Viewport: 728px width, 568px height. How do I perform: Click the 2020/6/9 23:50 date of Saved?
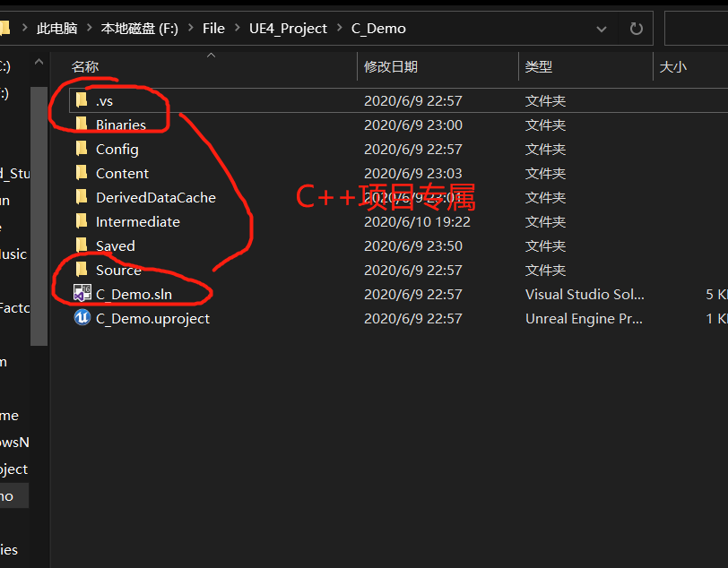click(412, 246)
